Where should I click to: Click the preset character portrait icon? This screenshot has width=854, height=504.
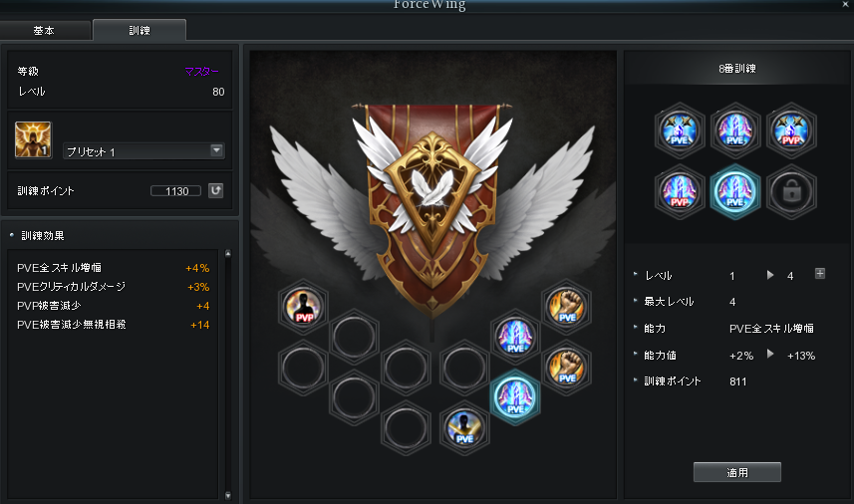click(x=33, y=139)
